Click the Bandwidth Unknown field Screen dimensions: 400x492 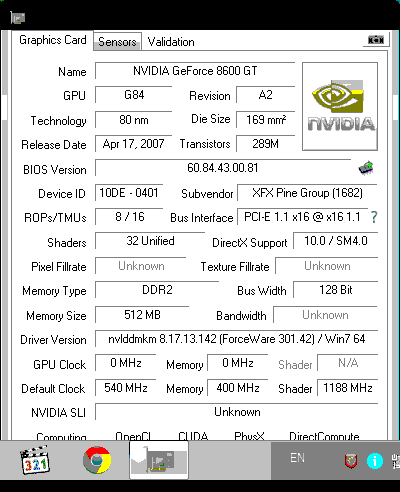325,315
